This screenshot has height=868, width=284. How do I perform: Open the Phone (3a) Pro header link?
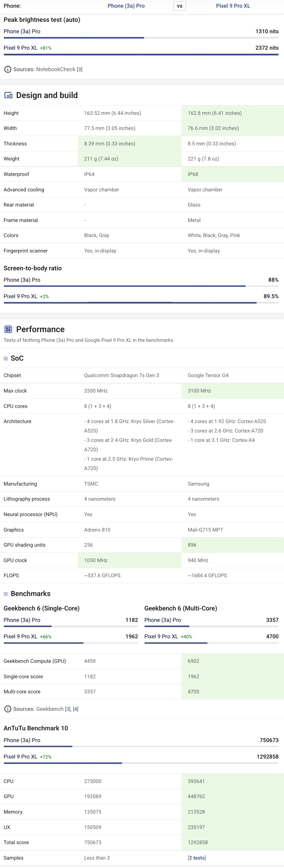[126, 6]
